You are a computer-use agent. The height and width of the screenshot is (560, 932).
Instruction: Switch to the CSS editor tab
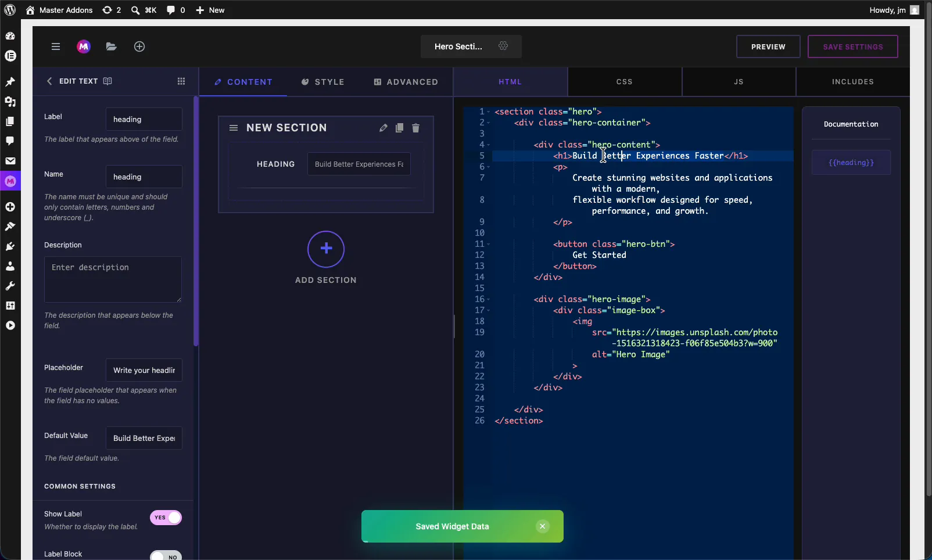click(625, 82)
